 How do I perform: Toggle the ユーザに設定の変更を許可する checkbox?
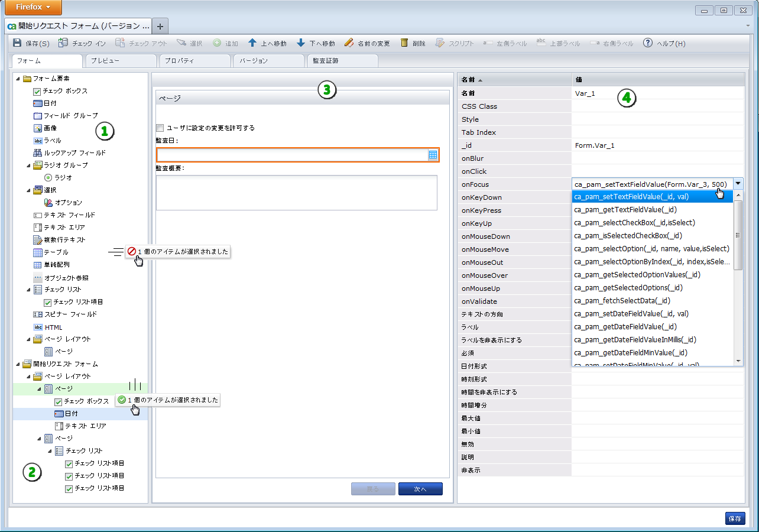click(160, 128)
